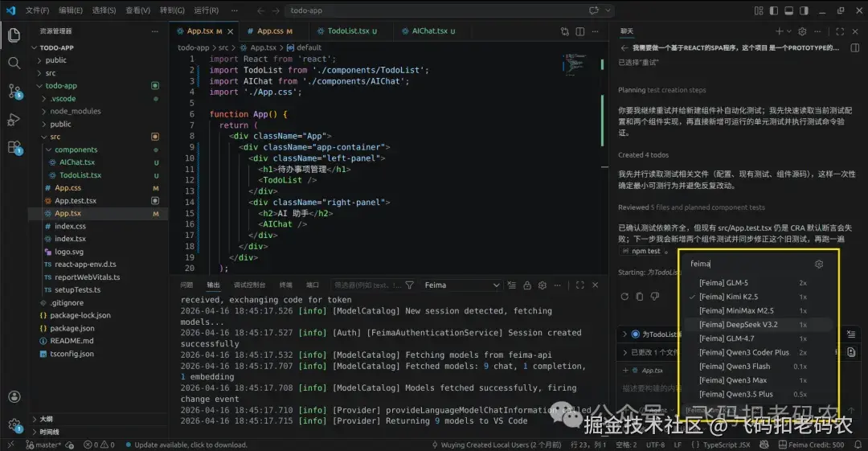Viewport: 868px width, 451px height.
Task: Toggle the bottom panel layout button
Action: pos(788,10)
